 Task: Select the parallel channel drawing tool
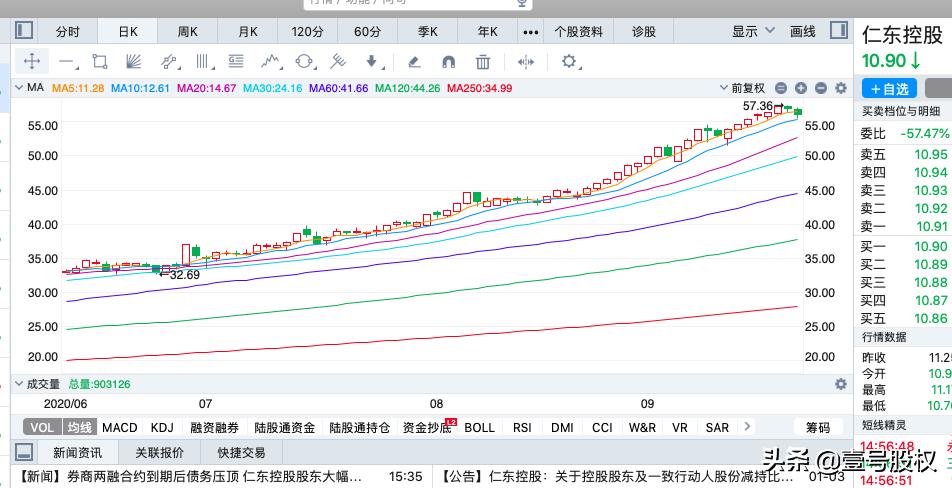(x=169, y=61)
